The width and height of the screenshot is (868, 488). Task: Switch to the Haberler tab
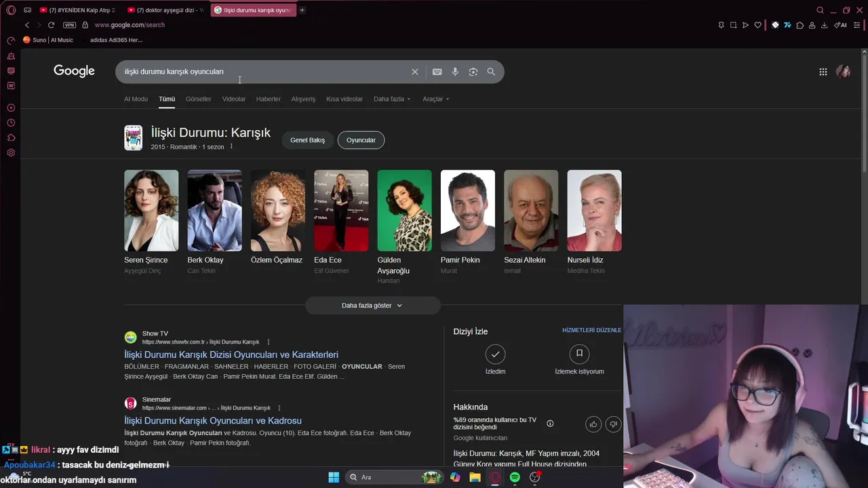point(269,99)
